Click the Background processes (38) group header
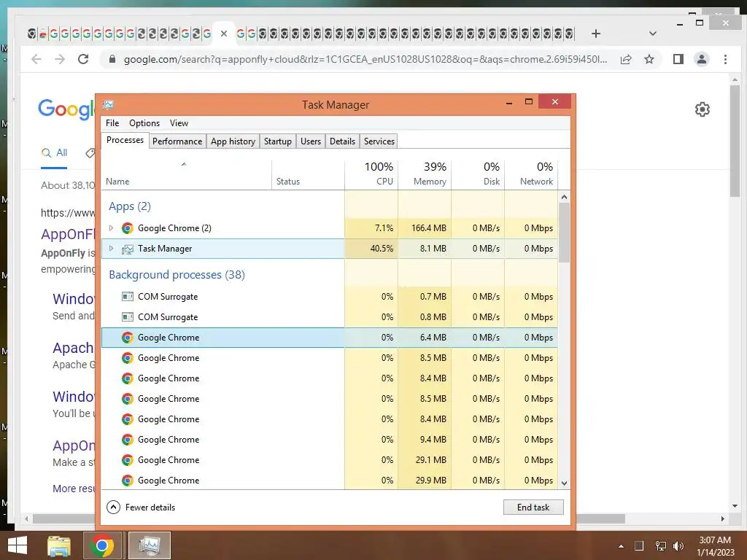The image size is (747, 560). point(177,275)
